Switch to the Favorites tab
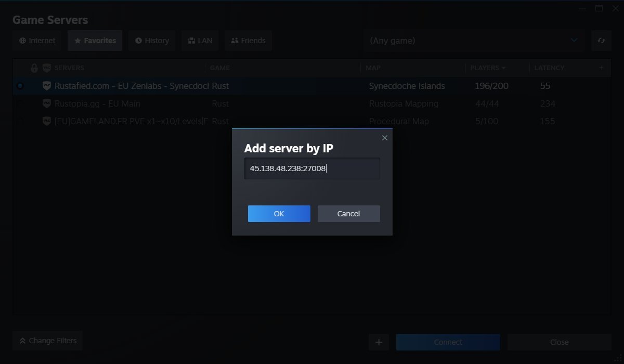This screenshot has height=364, width=624. (95, 41)
